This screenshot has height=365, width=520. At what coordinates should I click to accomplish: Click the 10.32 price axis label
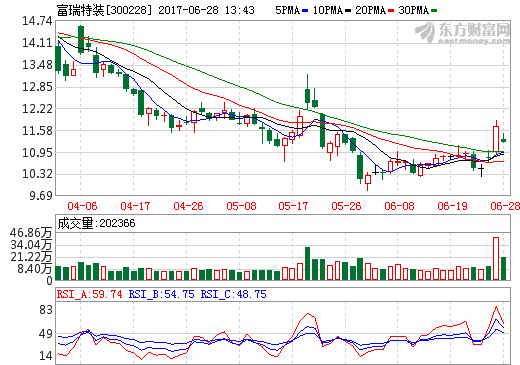(x=37, y=174)
